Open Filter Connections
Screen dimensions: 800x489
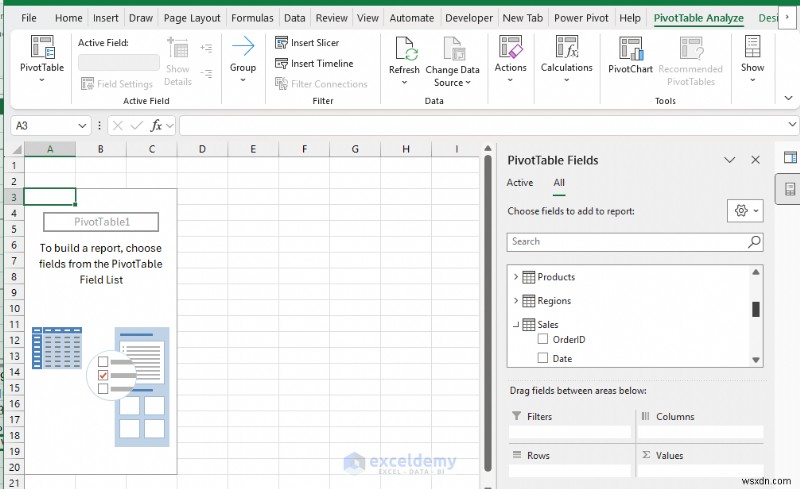[321, 84]
